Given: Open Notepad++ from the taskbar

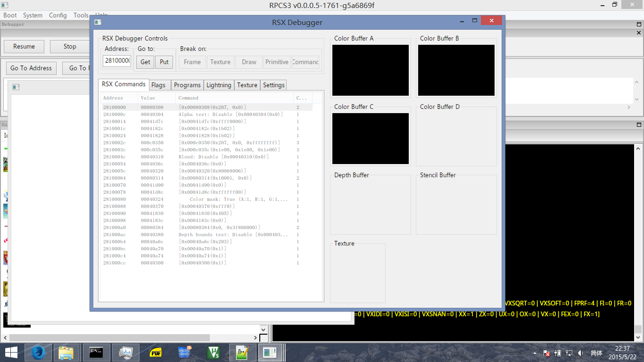Looking at the screenshot, I should click(x=242, y=352).
